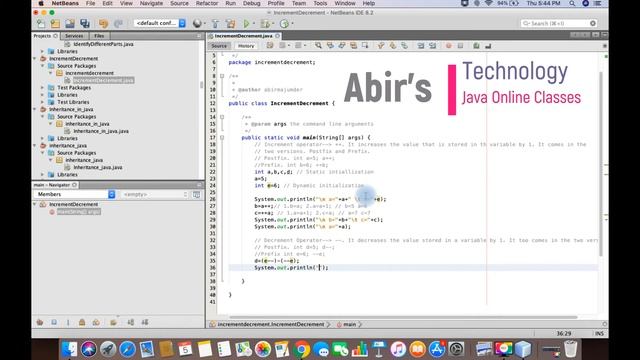This screenshot has height=360, width=640.
Task: Close the IncrementDecrement.java editor tab
Action: pos(278,36)
